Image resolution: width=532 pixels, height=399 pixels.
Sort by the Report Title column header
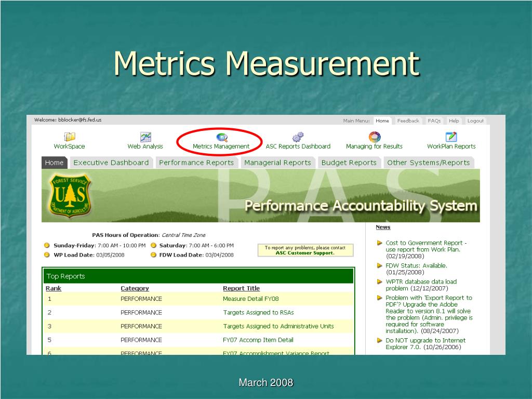241,288
